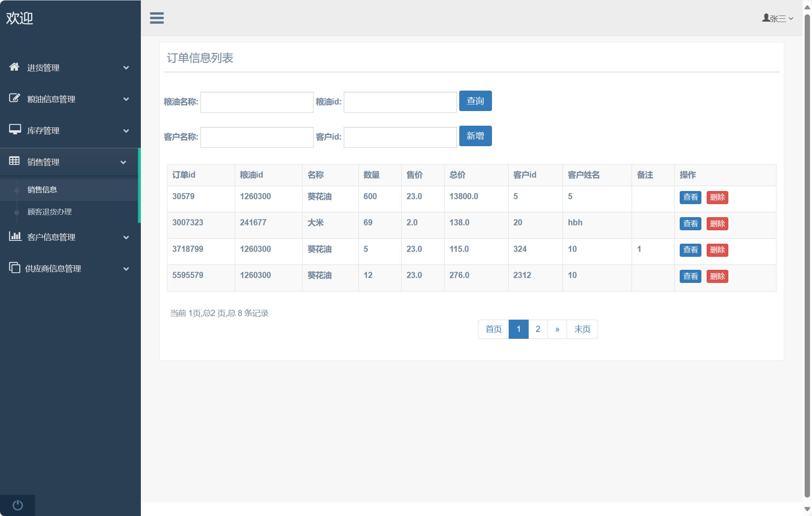The height and width of the screenshot is (516, 812).
Task: Expand the 进货管理 chevron
Action: point(126,68)
